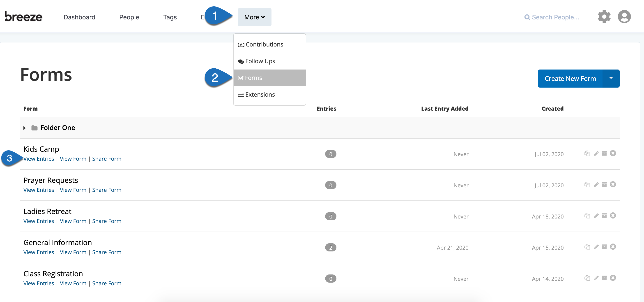
Task: Open View Form for Ladies Retreat
Action: 73,221
